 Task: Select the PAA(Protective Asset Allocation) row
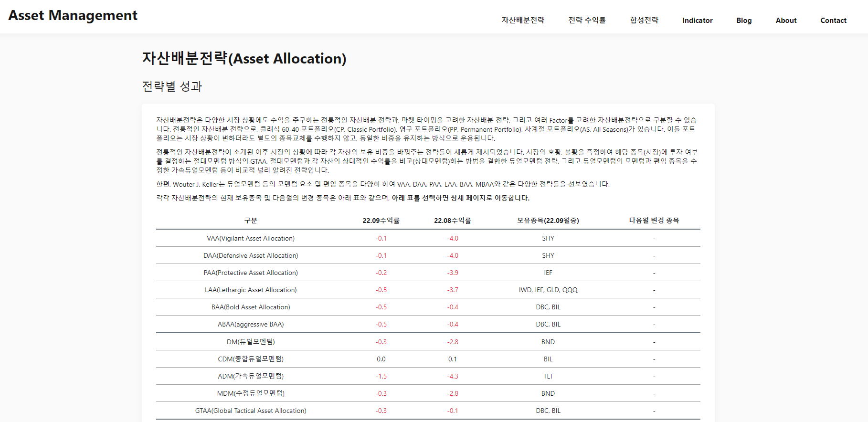pyautogui.click(x=428, y=273)
